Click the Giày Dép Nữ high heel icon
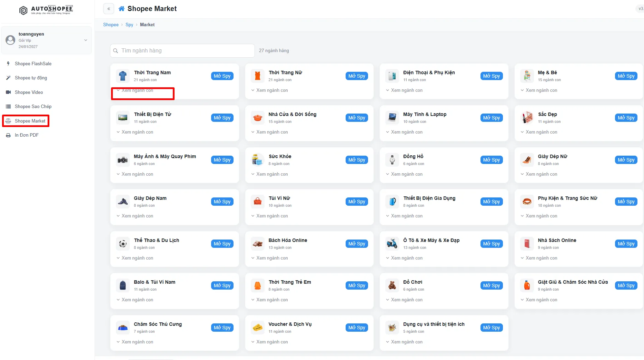 [x=527, y=160]
